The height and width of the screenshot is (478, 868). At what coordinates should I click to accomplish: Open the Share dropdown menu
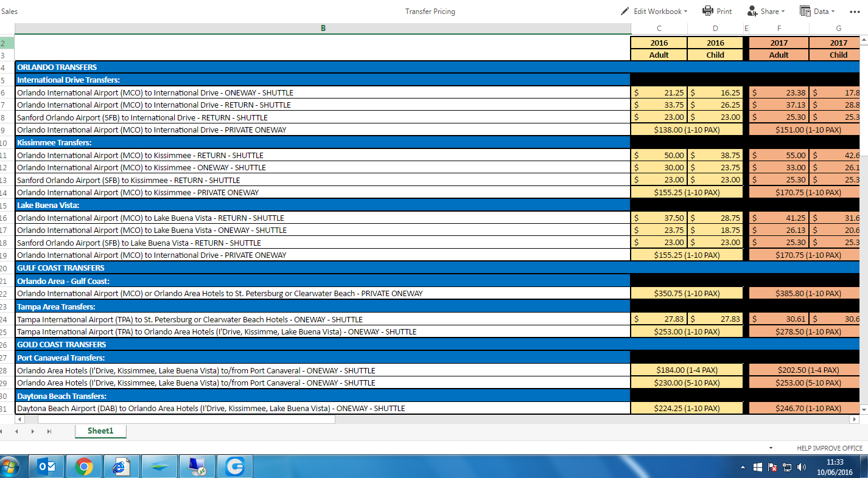[x=766, y=11]
